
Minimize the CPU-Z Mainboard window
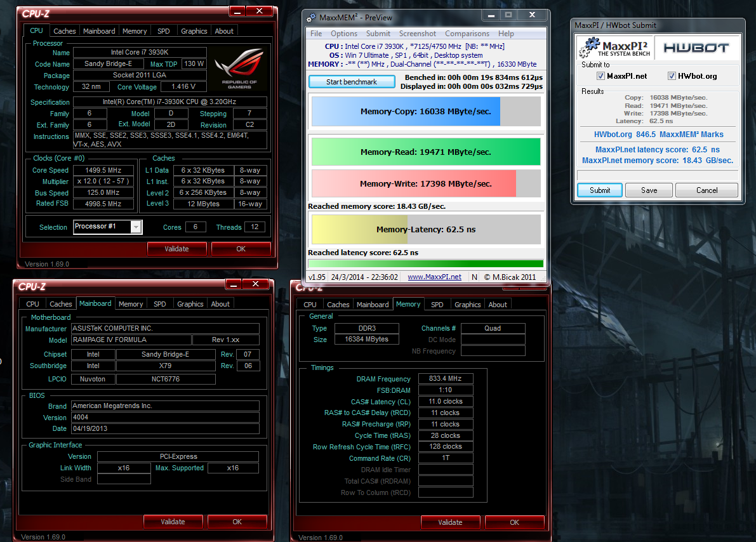tap(234, 284)
